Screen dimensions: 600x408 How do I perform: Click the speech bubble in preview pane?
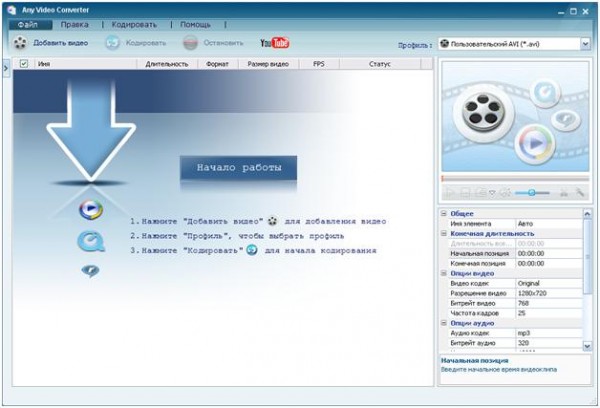tap(566, 120)
